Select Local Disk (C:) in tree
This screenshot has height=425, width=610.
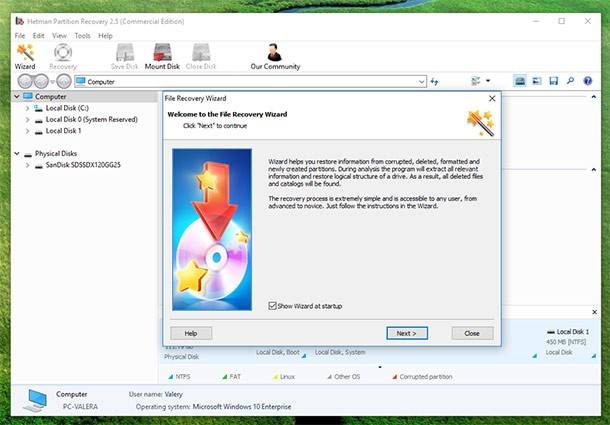[x=67, y=108]
